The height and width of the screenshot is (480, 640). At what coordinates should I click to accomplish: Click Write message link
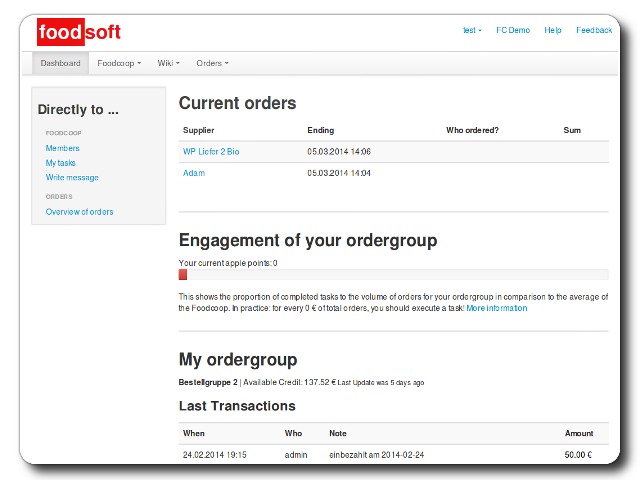(72, 178)
